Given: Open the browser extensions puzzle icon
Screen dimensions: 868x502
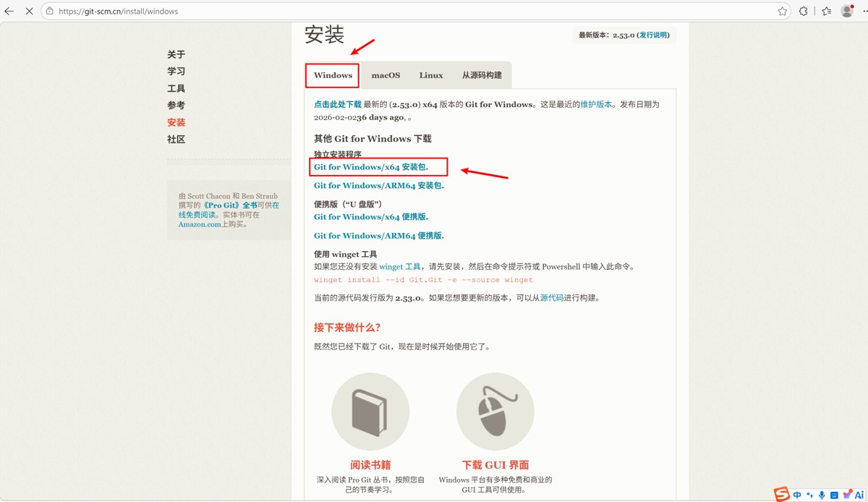Looking at the screenshot, I should 804,12.
